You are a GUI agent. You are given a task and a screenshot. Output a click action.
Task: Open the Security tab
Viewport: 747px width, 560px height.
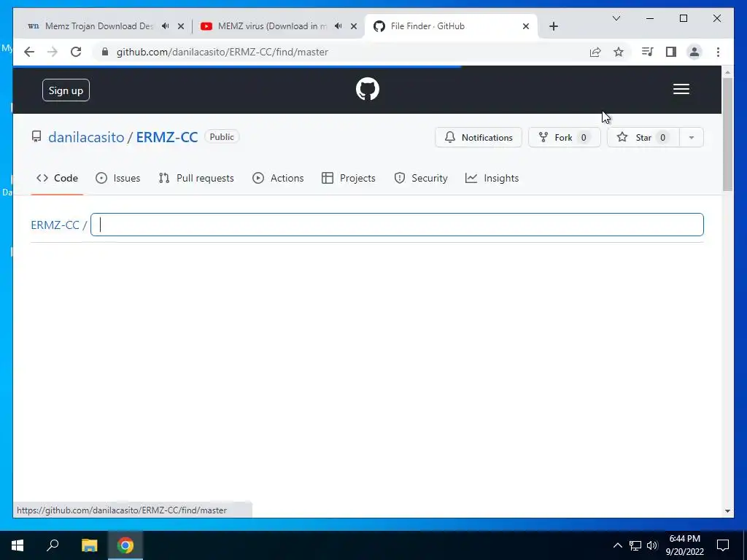click(x=421, y=178)
